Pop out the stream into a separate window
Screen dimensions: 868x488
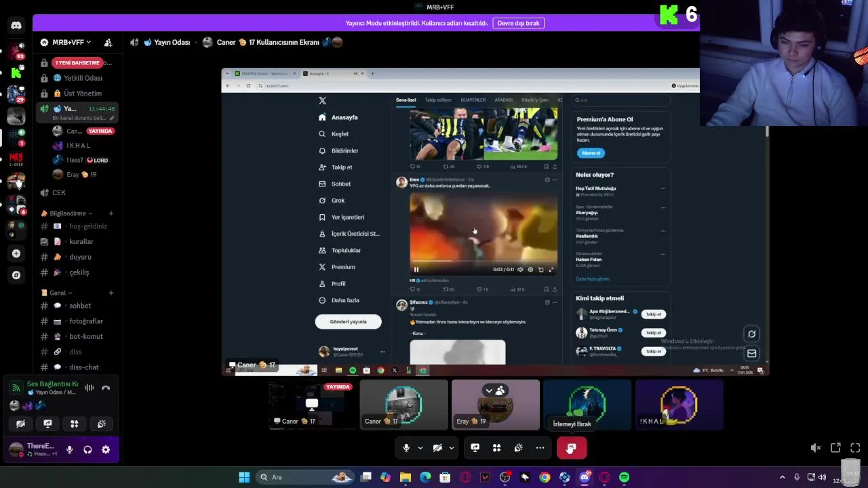835,448
